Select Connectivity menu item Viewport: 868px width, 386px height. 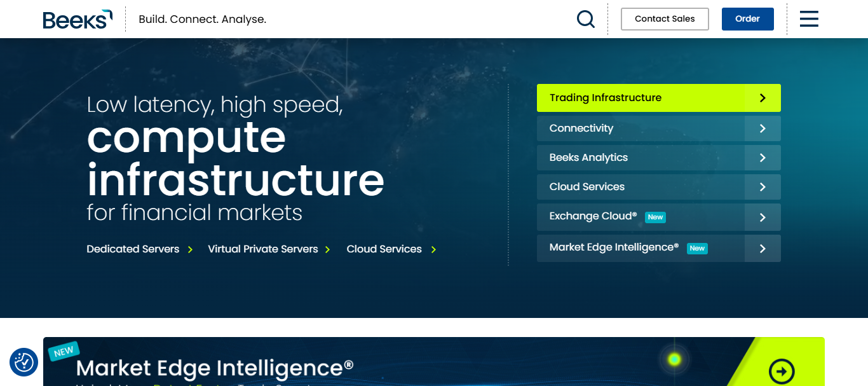658,128
